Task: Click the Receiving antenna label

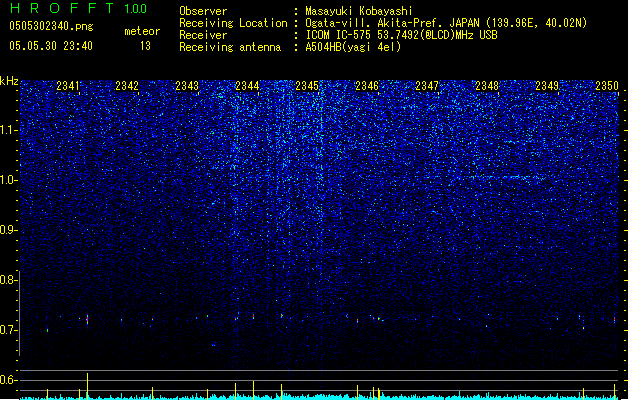Action: [230, 47]
